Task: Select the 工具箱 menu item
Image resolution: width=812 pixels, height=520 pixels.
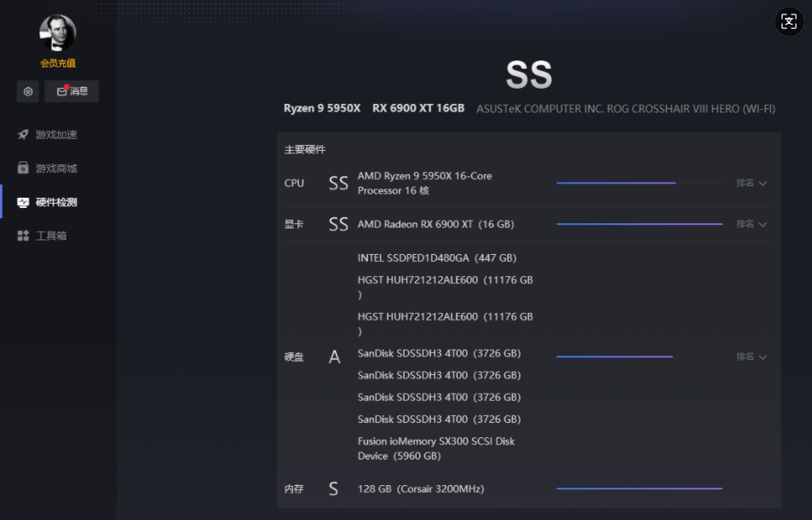Action: 51,236
